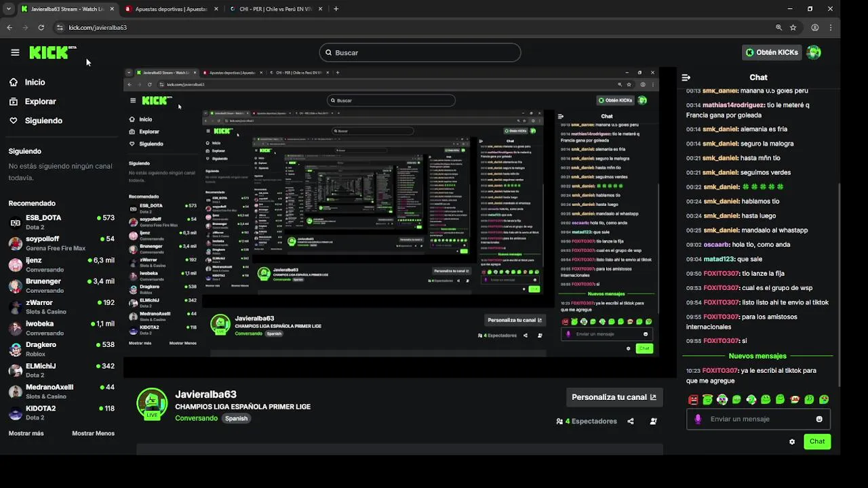Click the ESB_DOTA channel avatar
The height and width of the screenshot is (488, 868).
point(15,222)
